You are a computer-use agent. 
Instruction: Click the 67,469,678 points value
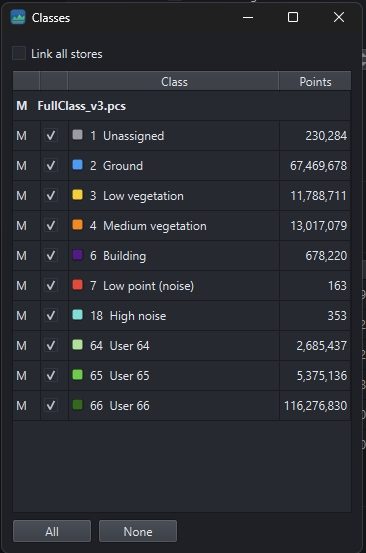click(318, 166)
